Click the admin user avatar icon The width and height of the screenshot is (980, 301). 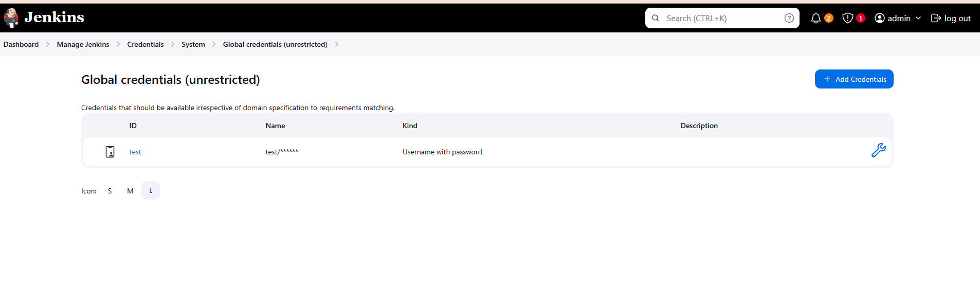pos(880,19)
